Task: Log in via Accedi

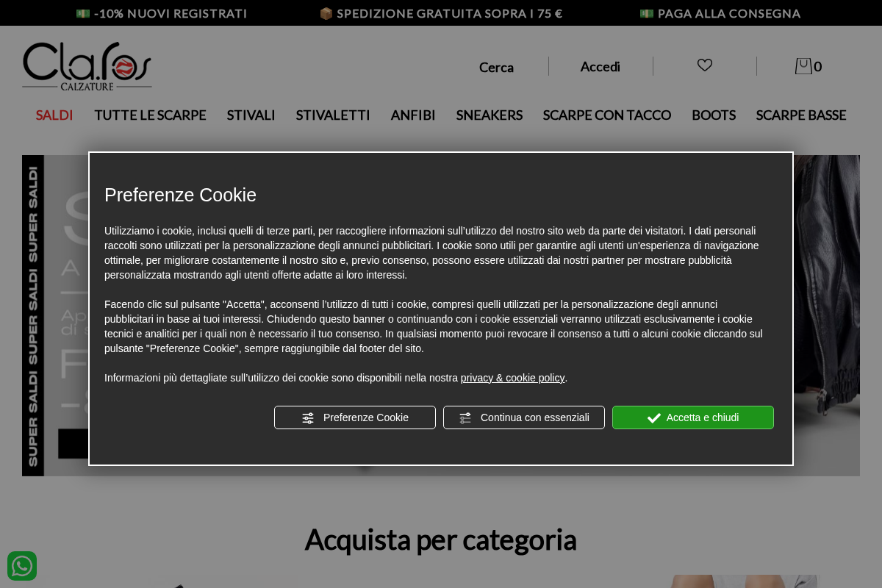Action: [600, 66]
